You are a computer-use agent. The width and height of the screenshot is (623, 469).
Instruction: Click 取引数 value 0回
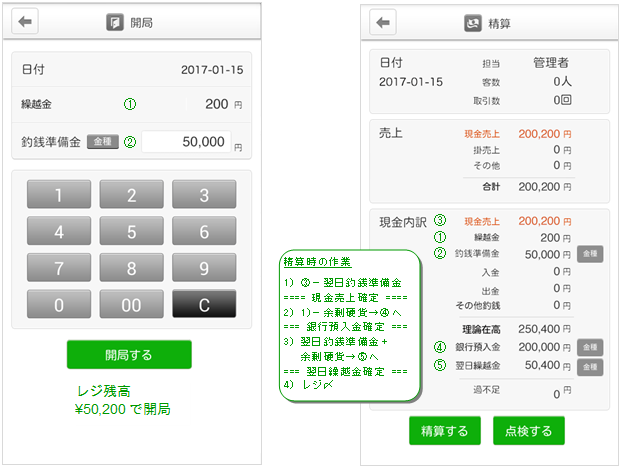pos(562,100)
